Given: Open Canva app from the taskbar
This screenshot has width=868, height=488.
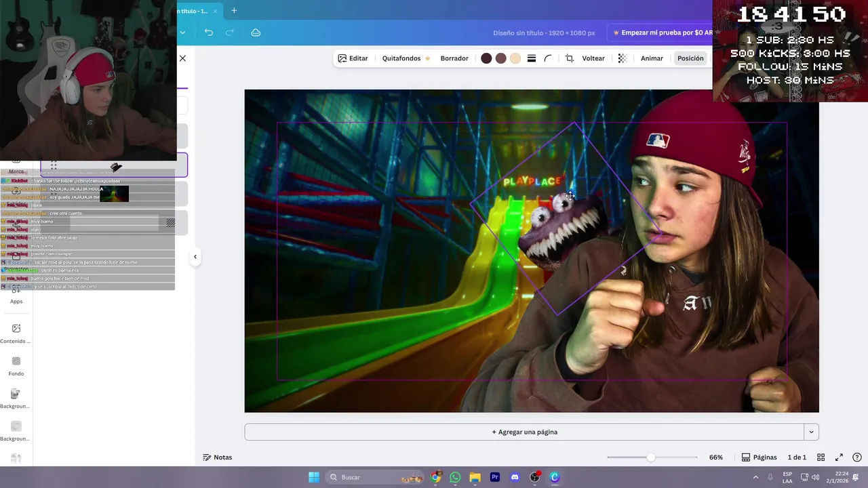Looking at the screenshot, I should (555, 477).
